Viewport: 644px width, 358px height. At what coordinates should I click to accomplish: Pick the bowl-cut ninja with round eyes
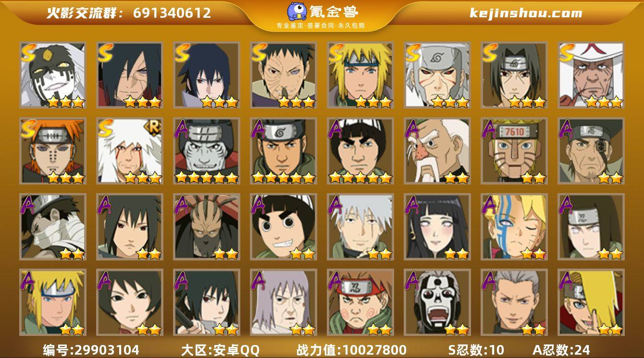click(x=283, y=226)
